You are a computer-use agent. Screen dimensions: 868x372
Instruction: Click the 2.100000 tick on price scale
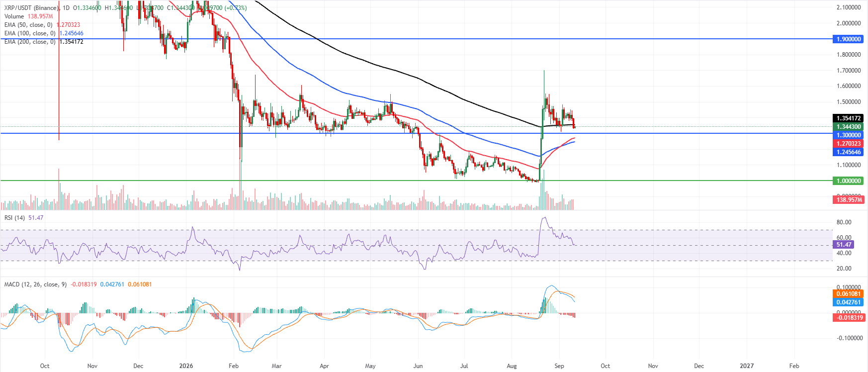(x=849, y=7)
